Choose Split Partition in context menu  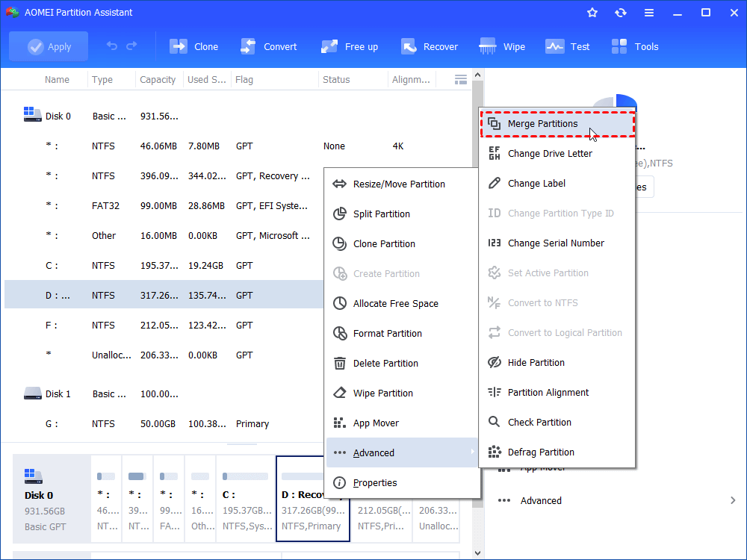[402, 214]
